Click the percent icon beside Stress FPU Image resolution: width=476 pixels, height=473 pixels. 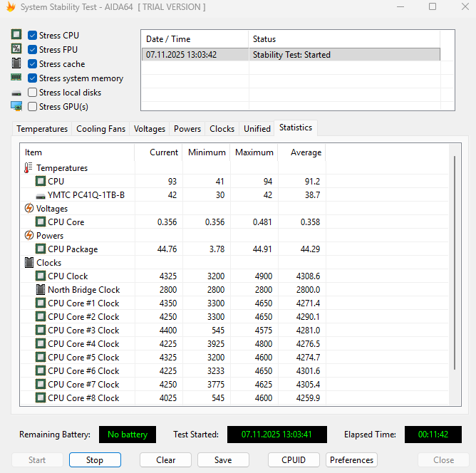click(16, 48)
